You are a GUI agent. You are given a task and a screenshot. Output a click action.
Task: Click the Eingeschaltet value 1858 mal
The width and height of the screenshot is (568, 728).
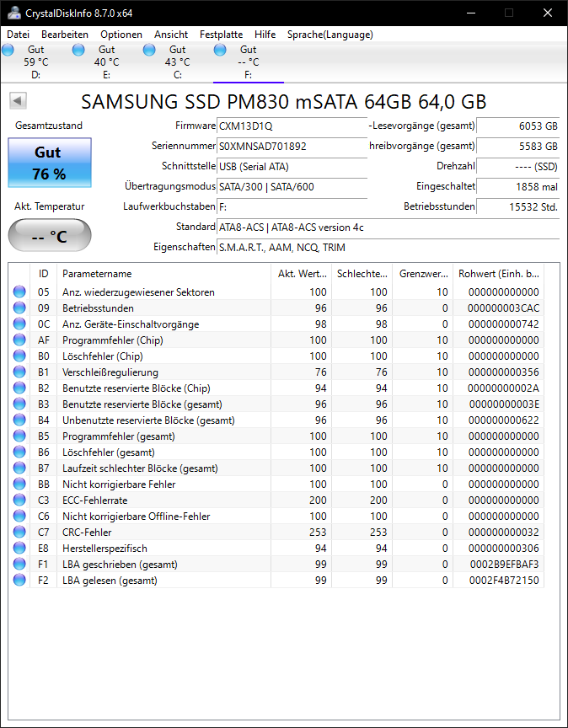click(x=518, y=187)
